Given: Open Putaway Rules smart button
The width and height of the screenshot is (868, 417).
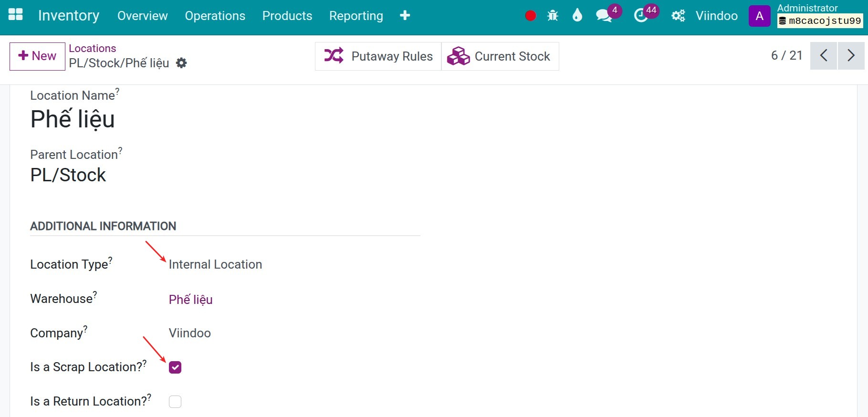Looking at the screenshot, I should (378, 56).
